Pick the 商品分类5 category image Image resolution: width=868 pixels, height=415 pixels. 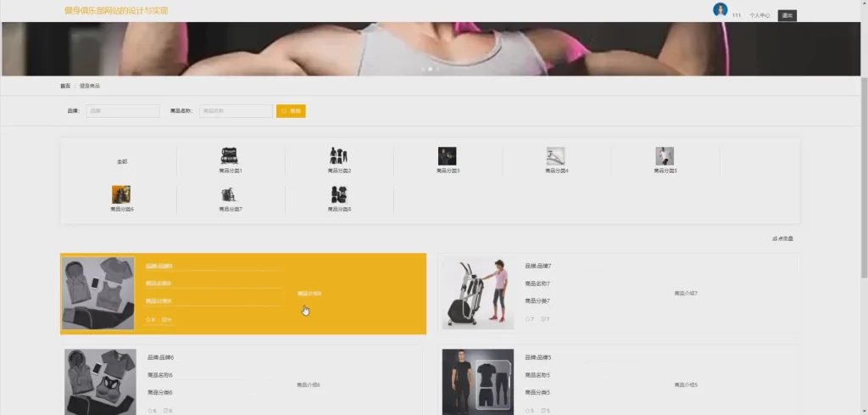pyautogui.click(x=665, y=156)
